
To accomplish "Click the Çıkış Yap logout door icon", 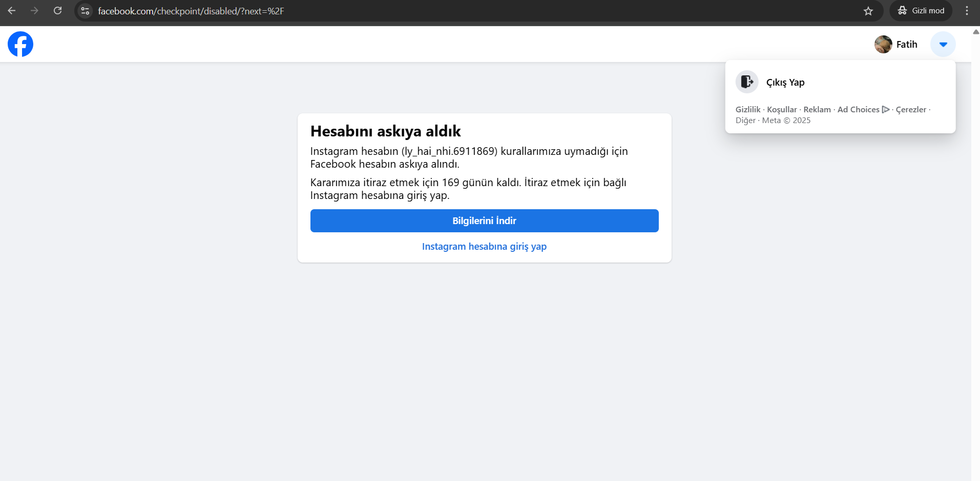I will 747,82.
